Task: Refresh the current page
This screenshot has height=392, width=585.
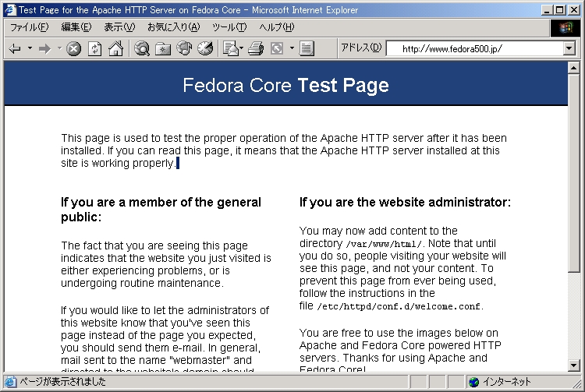Action: [x=94, y=49]
